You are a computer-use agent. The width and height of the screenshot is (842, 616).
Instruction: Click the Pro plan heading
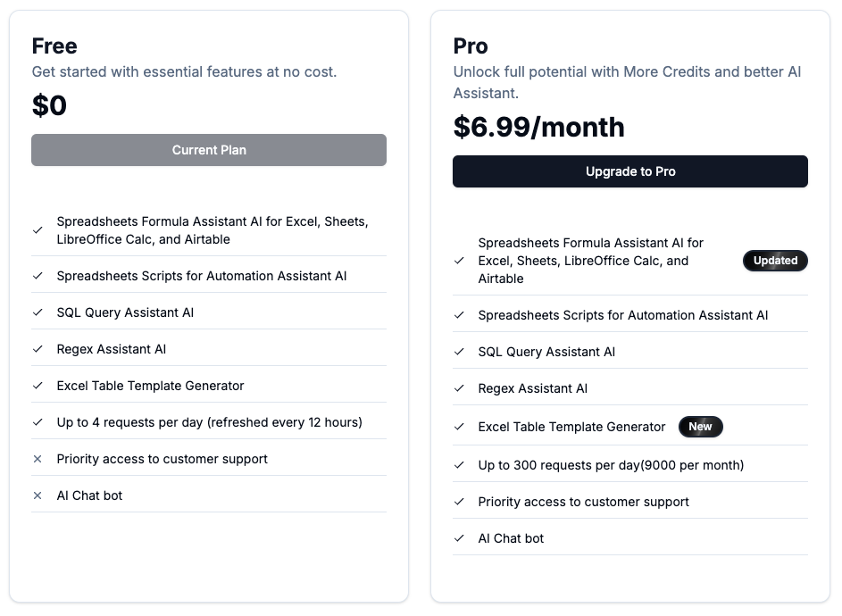471,46
